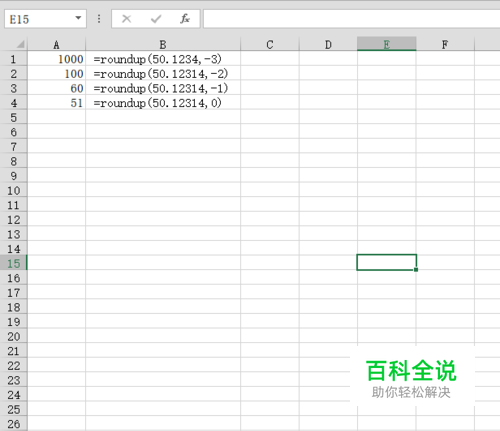Select row 5 header
500x431 pixels.
point(13,117)
